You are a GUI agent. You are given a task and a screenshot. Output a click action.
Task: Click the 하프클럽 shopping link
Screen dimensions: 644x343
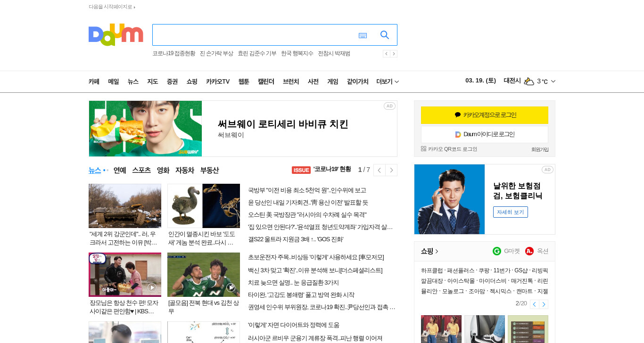[432, 270]
